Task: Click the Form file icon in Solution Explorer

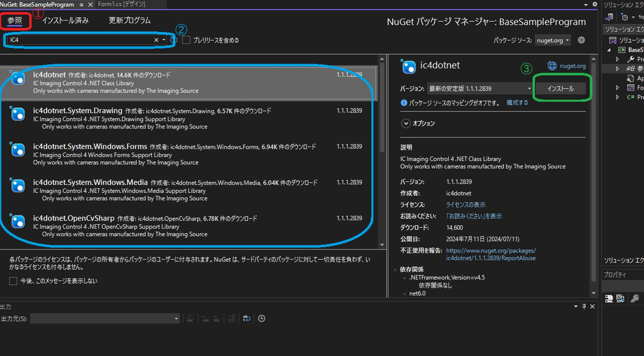Action: point(631,88)
